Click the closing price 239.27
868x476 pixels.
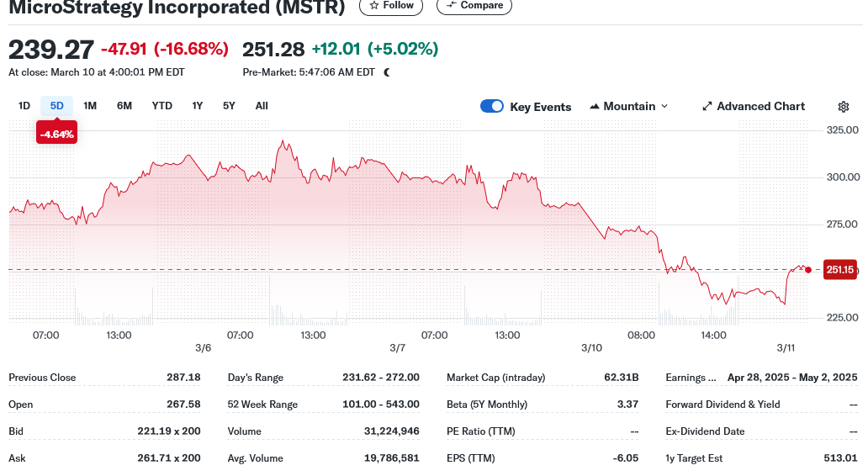tap(51, 50)
